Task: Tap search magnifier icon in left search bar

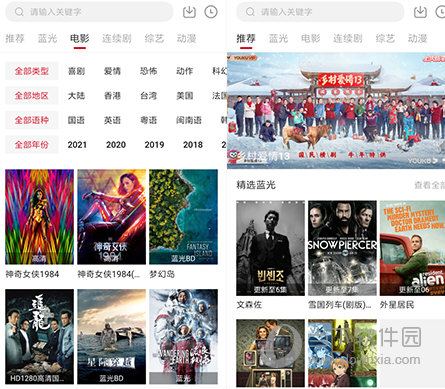Action: click(19, 12)
